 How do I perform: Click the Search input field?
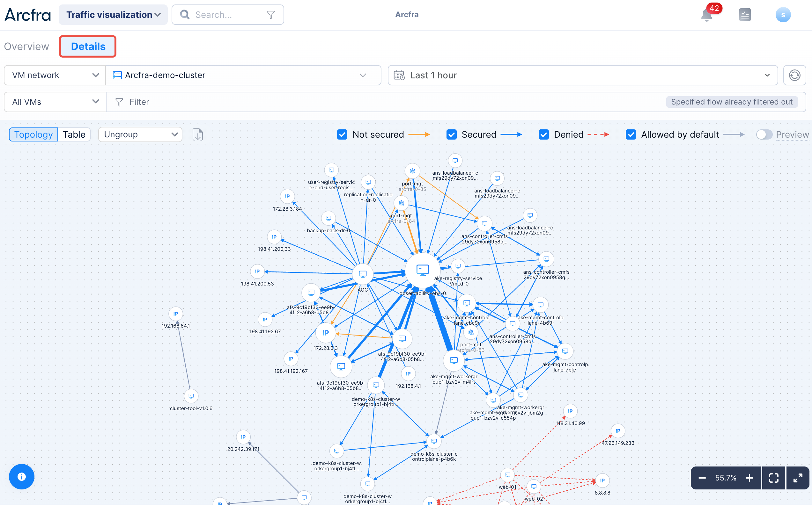pyautogui.click(x=228, y=15)
